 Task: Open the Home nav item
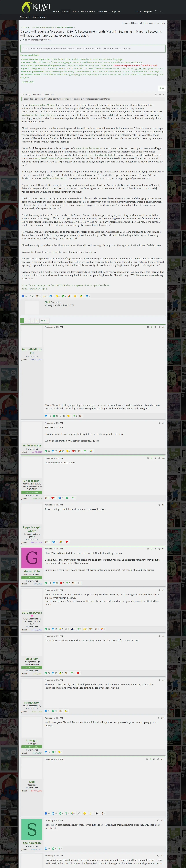56,11
